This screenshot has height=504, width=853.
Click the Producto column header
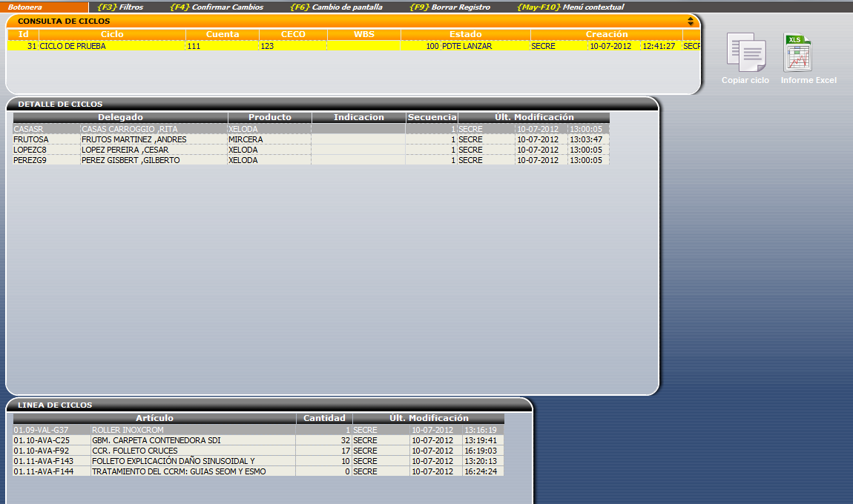[269, 117]
